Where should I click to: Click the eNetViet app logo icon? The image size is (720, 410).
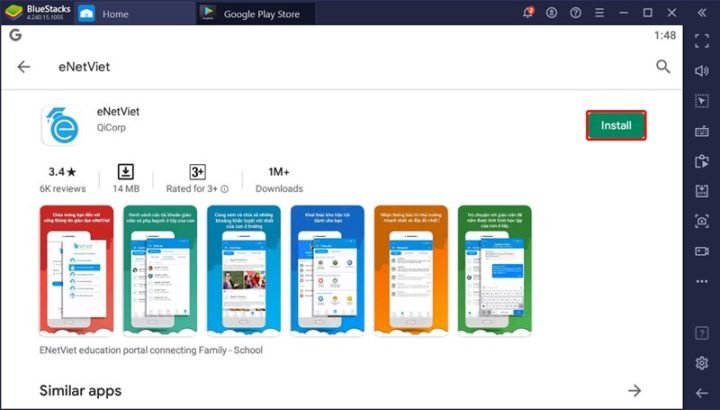tap(60, 126)
